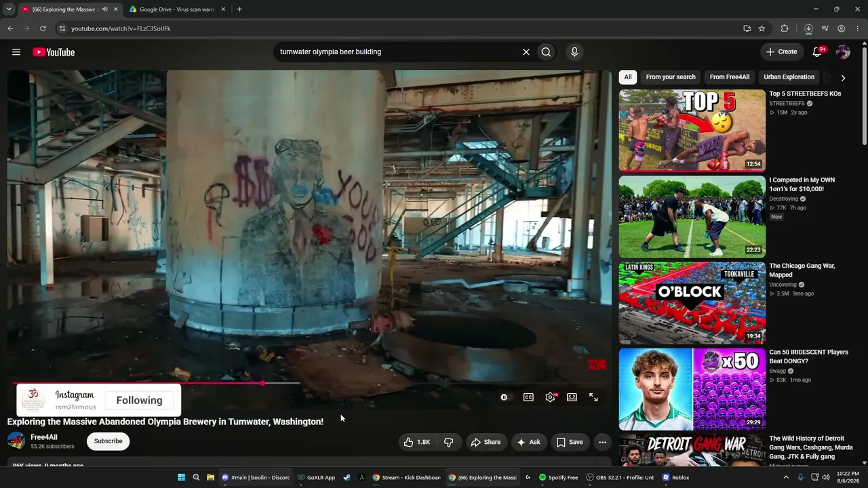The height and width of the screenshot is (488, 868).
Task: Save the video to a playlist
Action: point(570,442)
